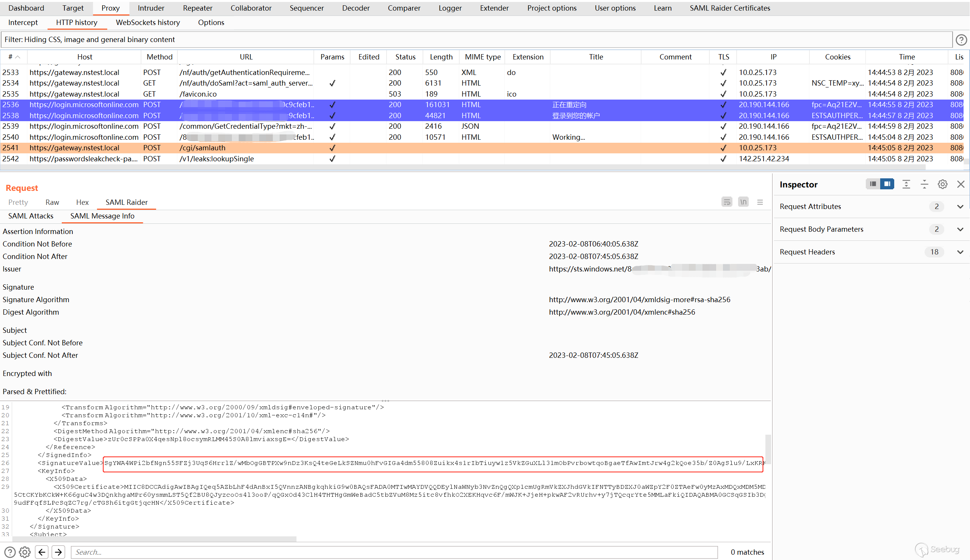Switch Inspector to left-docked layout icon
970x560 pixels.
[x=873, y=184]
